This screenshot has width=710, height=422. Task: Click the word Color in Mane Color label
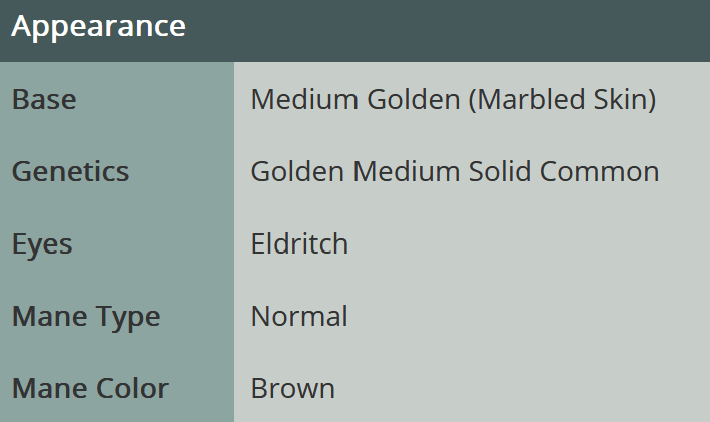(x=134, y=388)
